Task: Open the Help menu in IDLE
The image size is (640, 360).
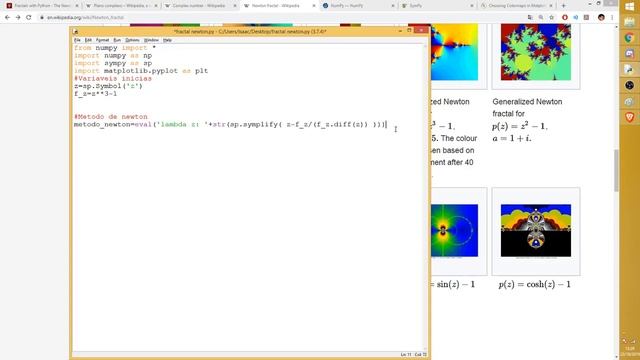Action: 167,40
